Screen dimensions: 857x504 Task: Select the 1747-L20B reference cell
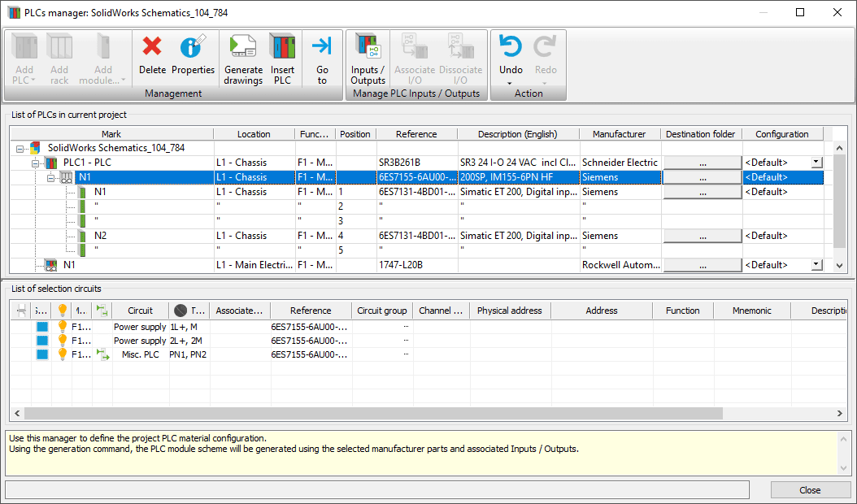pyautogui.click(x=416, y=264)
